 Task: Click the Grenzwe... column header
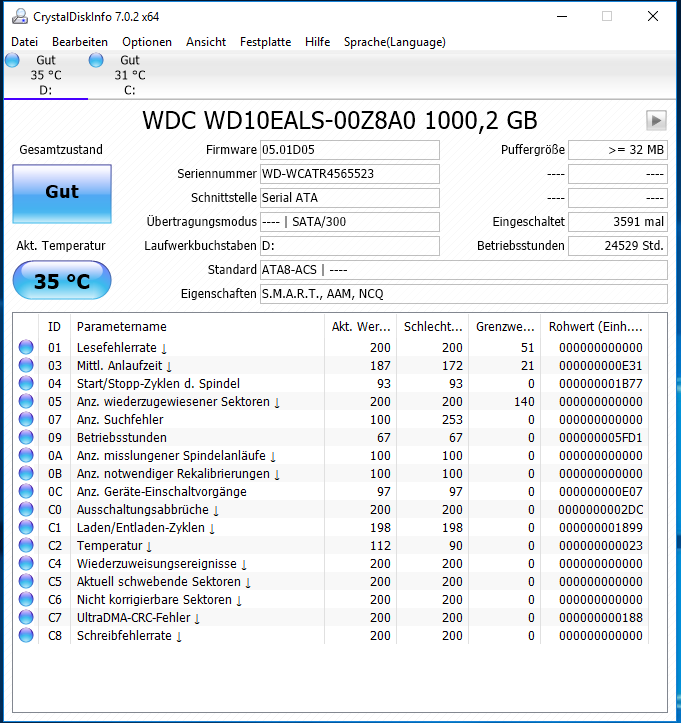point(504,326)
